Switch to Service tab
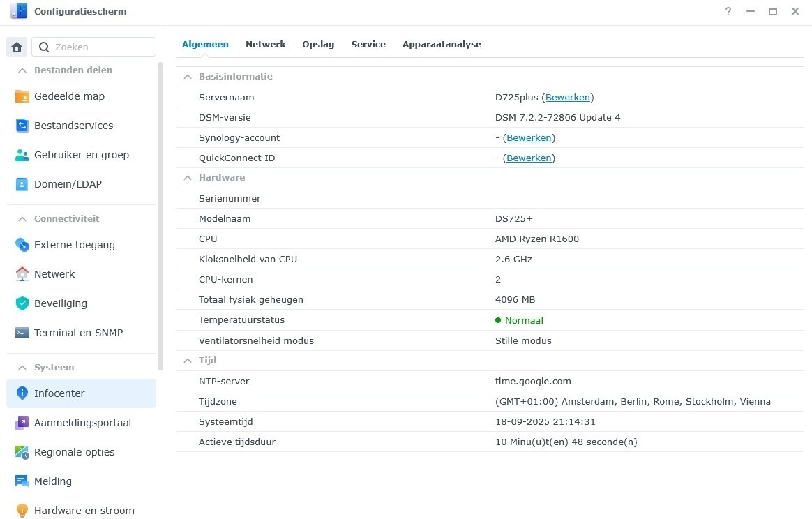Image resolution: width=812 pixels, height=519 pixels. (368, 45)
